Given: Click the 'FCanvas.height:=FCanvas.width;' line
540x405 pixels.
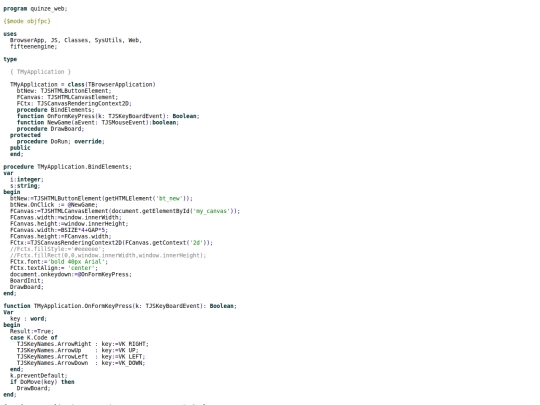Looking at the screenshot, I should pos(61,236).
